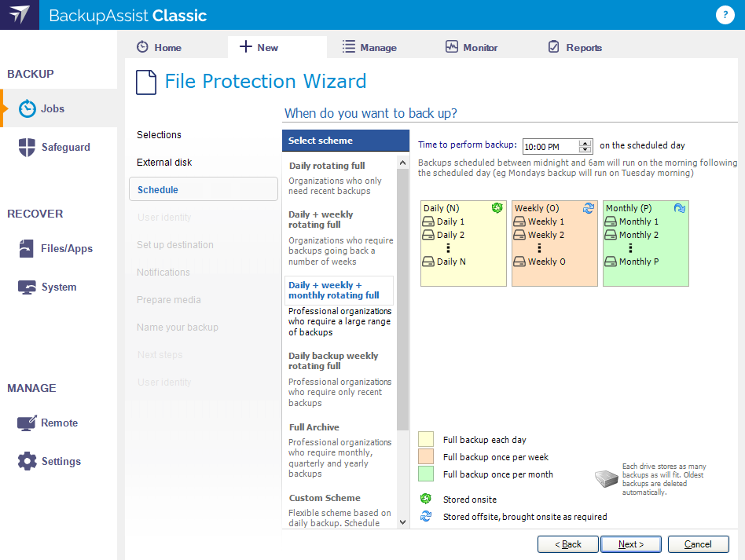Image resolution: width=745 pixels, height=560 pixels.
Task: Click the Weekly 1 drive icon
Action: [519, 221]
